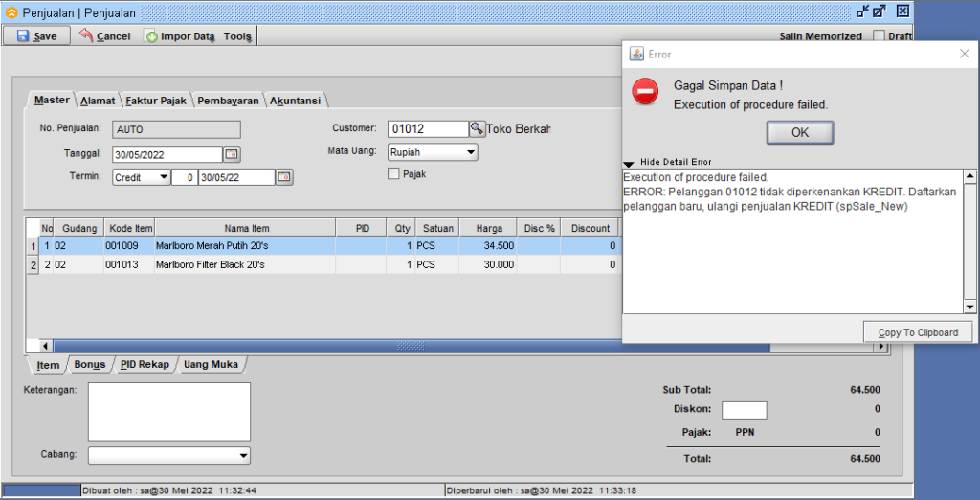Switch to the Faktur Pajak tab
Screen dimensions: 980x500
pyautogui.click(x=156, y=100)
